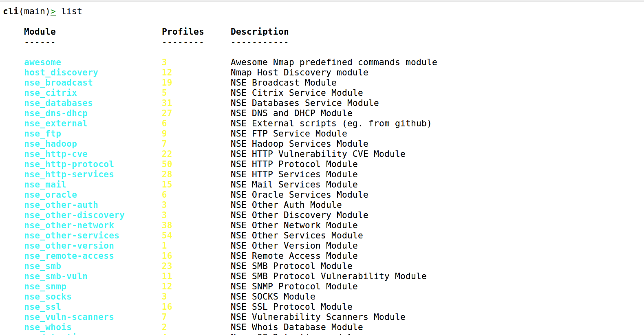Screen dimensions: 644x335
Task: Click the Description column header
Action: (x=260, y=32)
